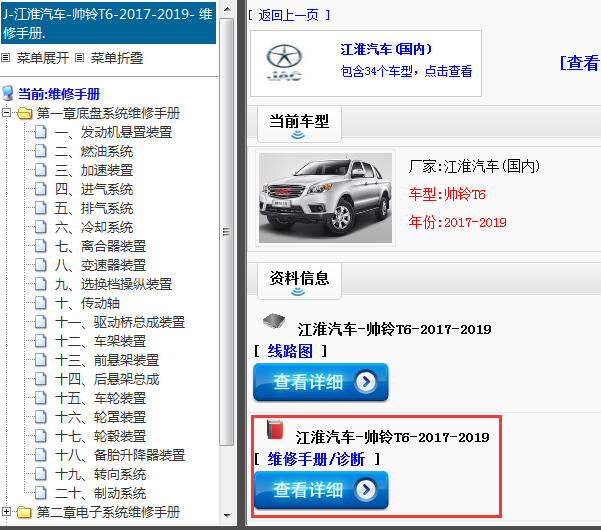The width and height of the screenshot is (601, 530).
Task: Click the tree scrollbar up arrow
Action: (227, 8)
